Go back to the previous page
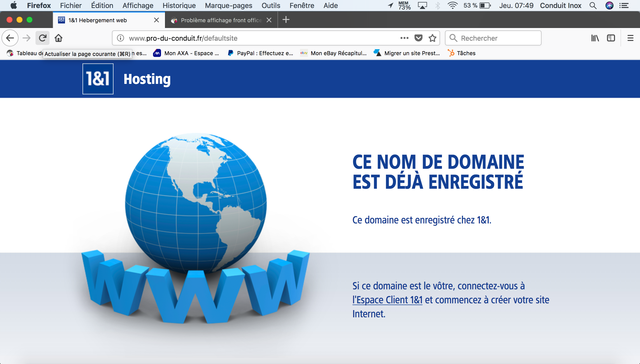Viewport: 640px width, 364px height. (x=10, y=38)
